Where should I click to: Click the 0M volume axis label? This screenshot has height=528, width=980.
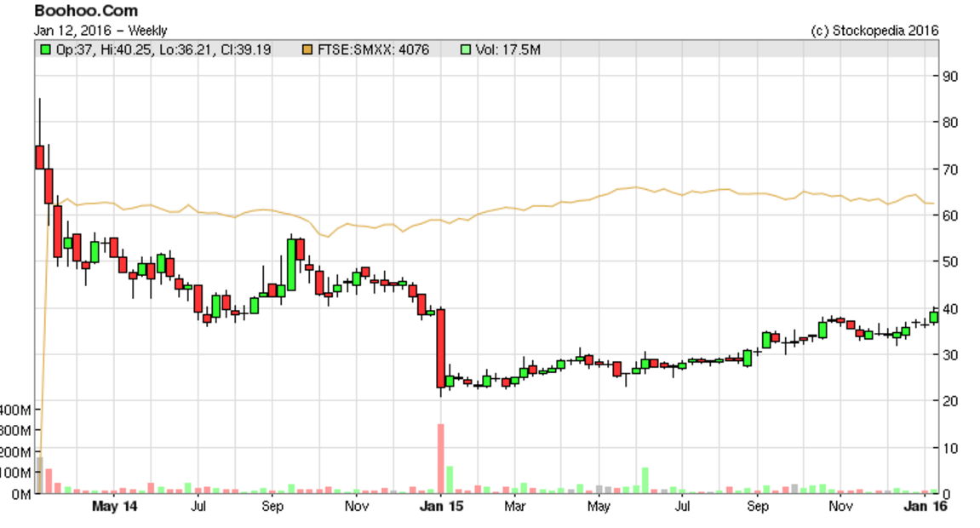[20, 494]
